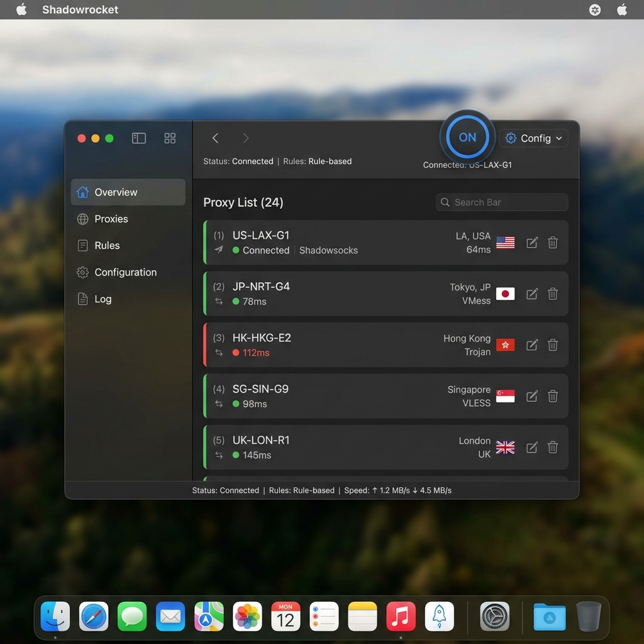The height and width of the screenshot is (644, 644).
Task: Click the Hong Kong flag icon
Action: (x=505, y=345)
